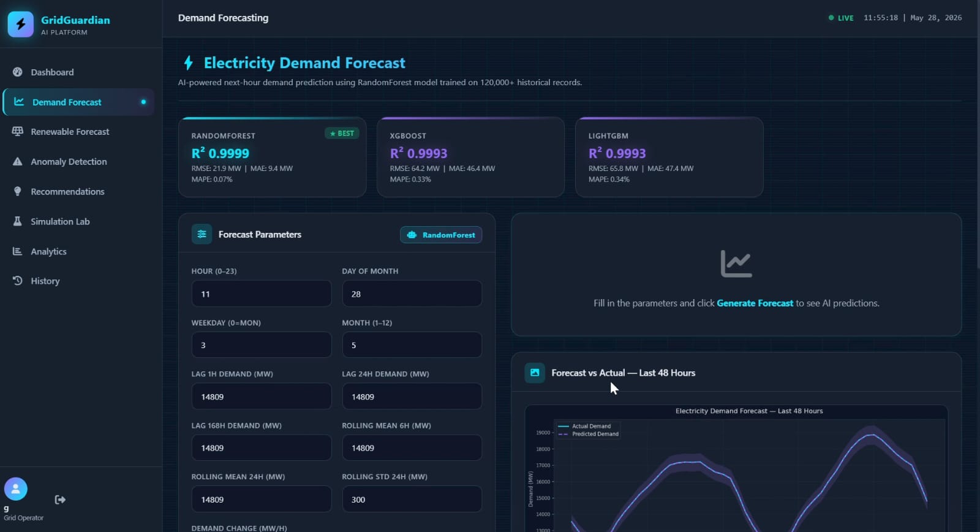Click the '11:55:18' clock readout
Screen dimensions: 980x532
click(881, 18)
